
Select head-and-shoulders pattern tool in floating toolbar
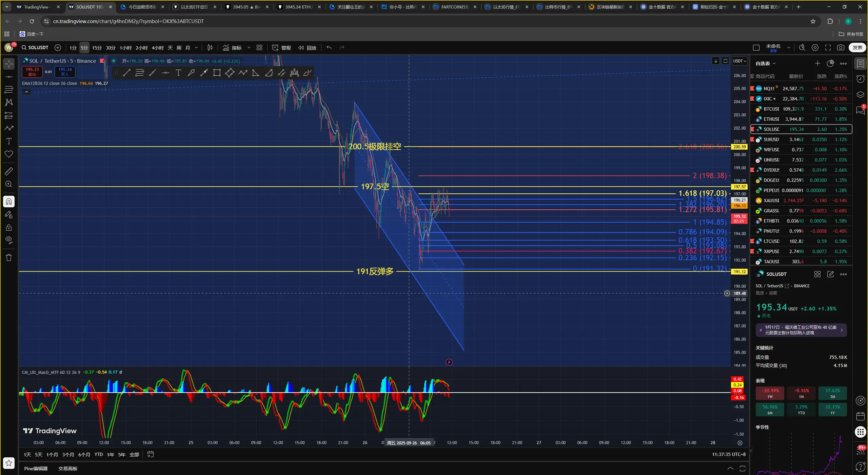294,73
